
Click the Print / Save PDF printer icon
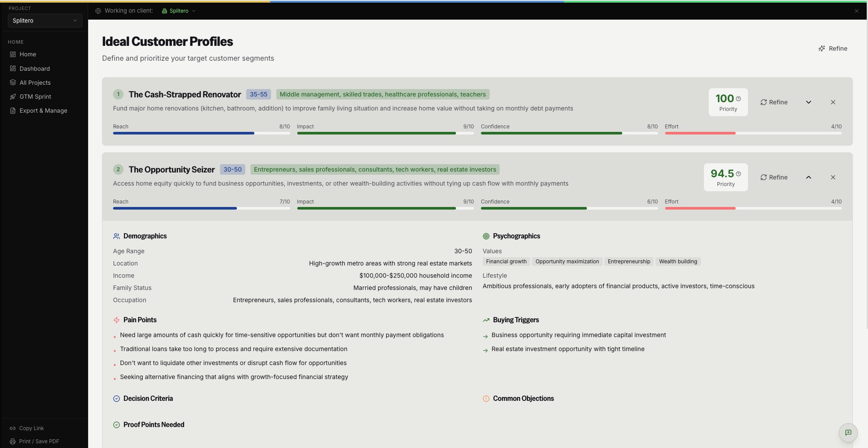click(13, 441)
